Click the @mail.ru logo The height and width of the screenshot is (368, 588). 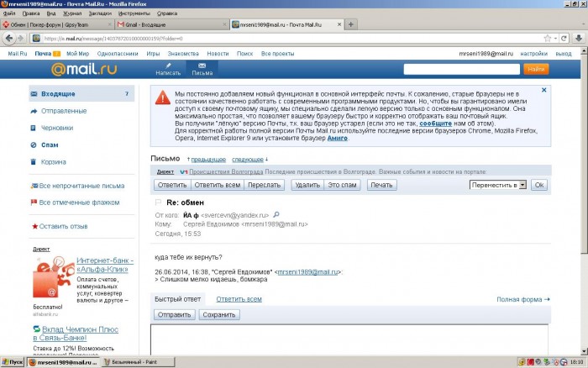[84, 69]
